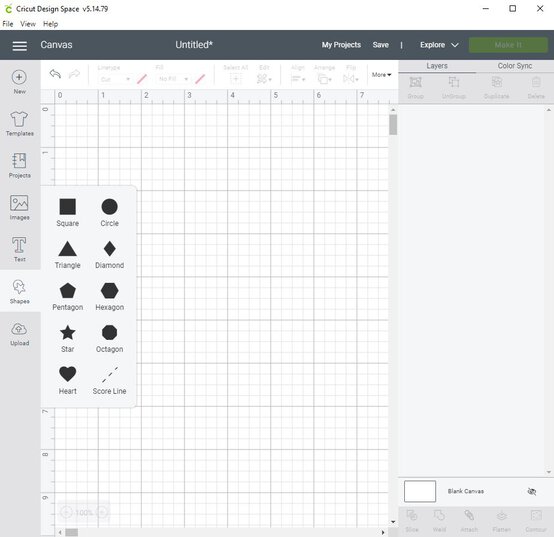
Task: Open the Fill dropdown
Action: [x=173, y=79]
